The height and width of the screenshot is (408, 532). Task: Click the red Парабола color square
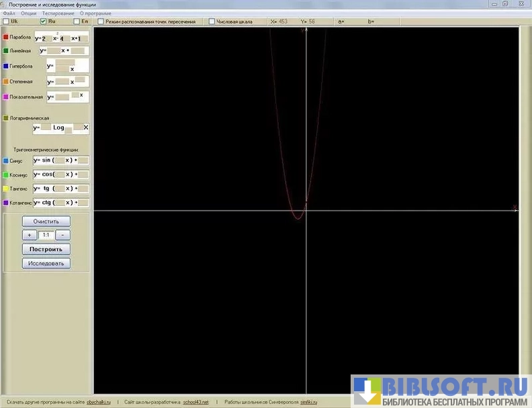[5, 38]
